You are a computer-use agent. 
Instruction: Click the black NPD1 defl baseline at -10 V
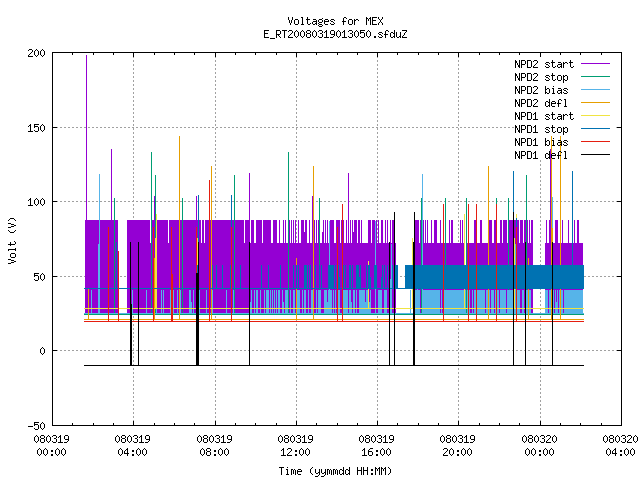[334, 365]
